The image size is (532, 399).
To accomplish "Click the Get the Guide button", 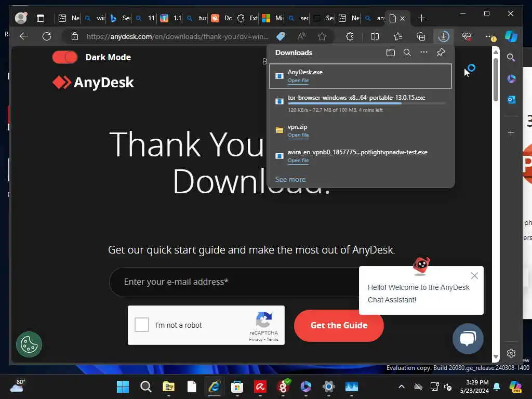I will 339,325.
